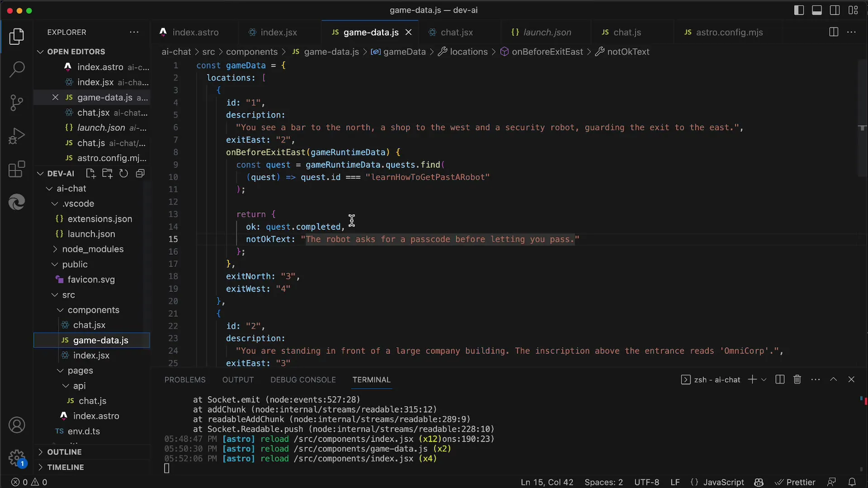Open the Accounts menu in activity bar
868x488 pixels.
coord(17,425)
